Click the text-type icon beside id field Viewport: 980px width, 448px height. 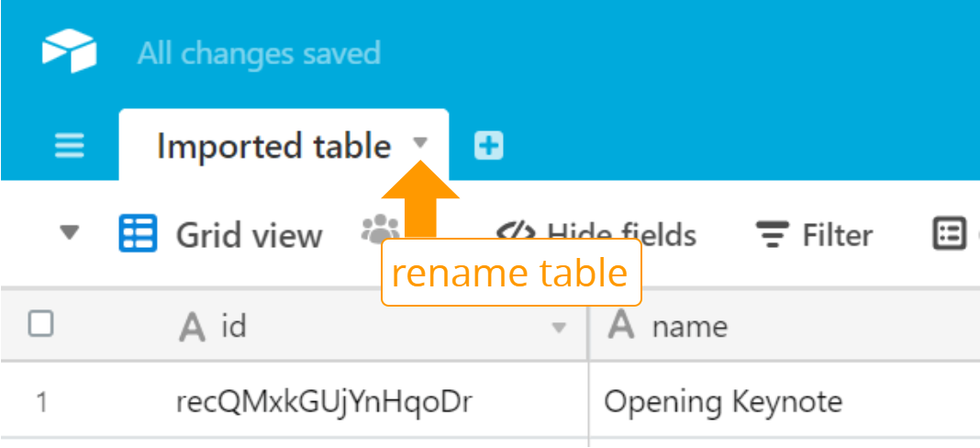coord(192,327)
